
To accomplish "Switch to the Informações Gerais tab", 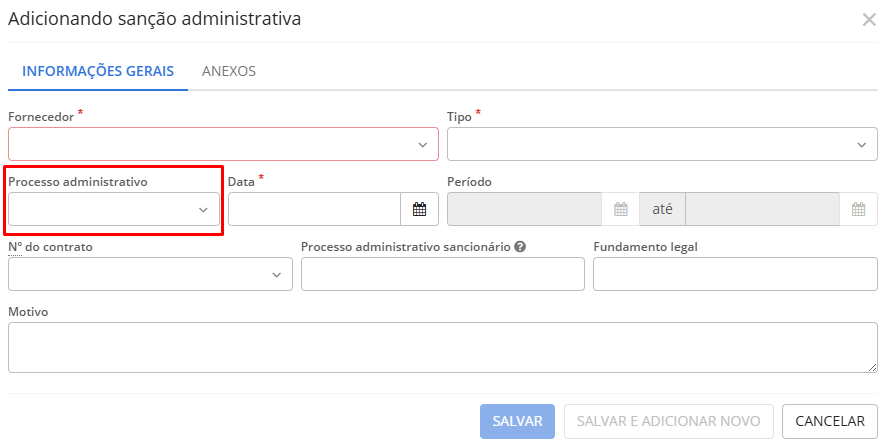I will point(98,71).
